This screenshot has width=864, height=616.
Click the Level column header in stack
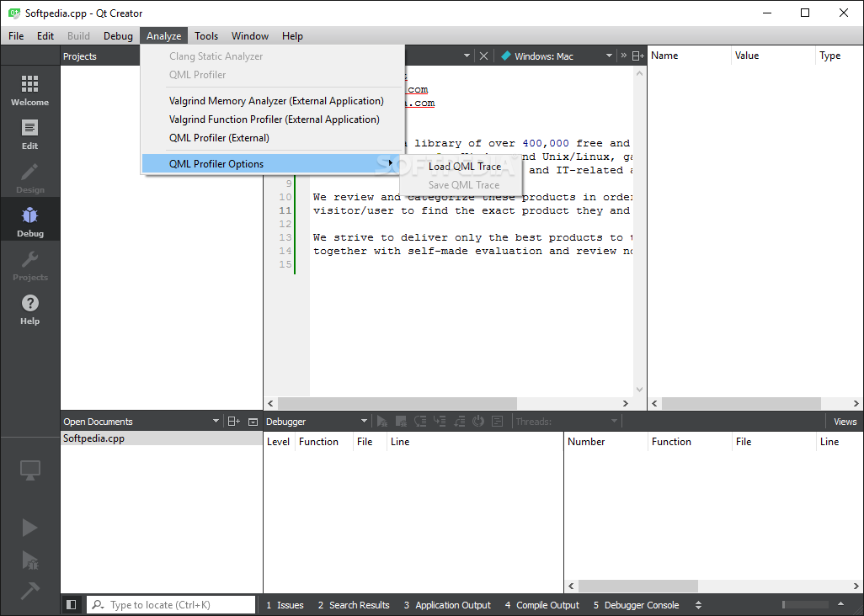tap(280, 442)
